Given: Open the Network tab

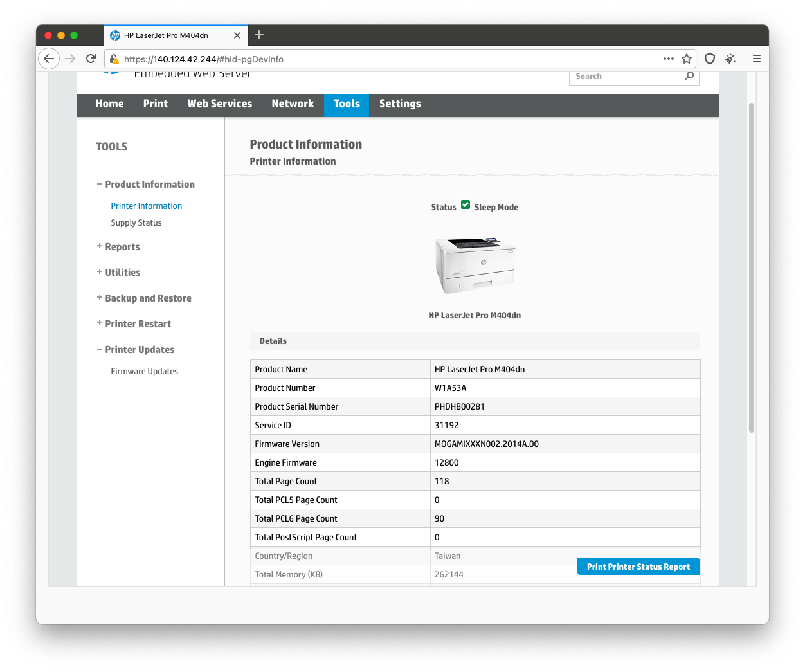Looking at the screenshot, I should (293, 104).
